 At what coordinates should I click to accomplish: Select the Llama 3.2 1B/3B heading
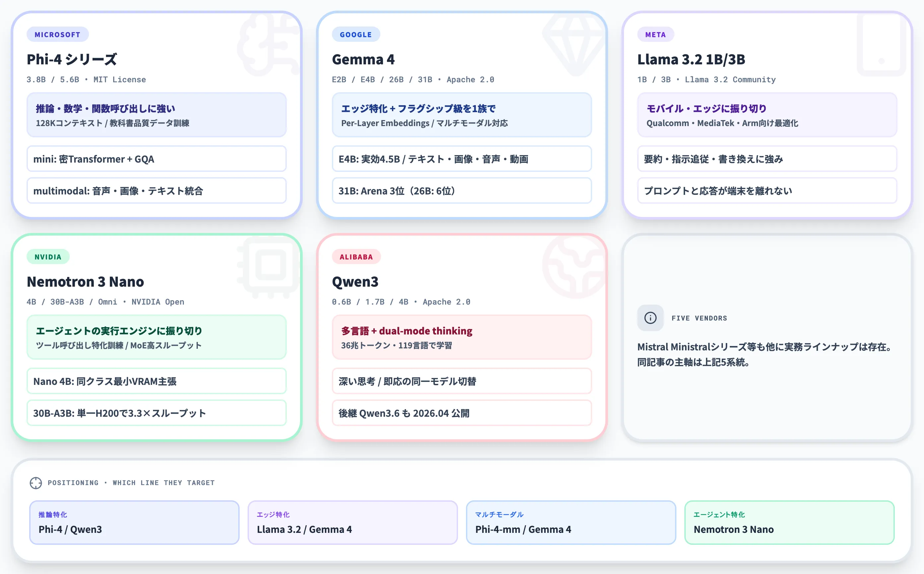(x=691, y=59)
